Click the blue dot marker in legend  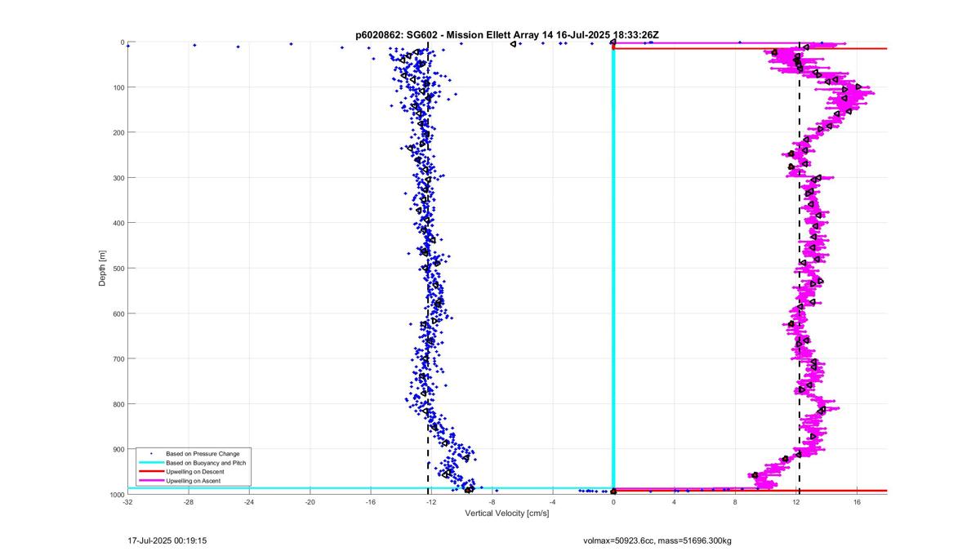pos(151,453)
